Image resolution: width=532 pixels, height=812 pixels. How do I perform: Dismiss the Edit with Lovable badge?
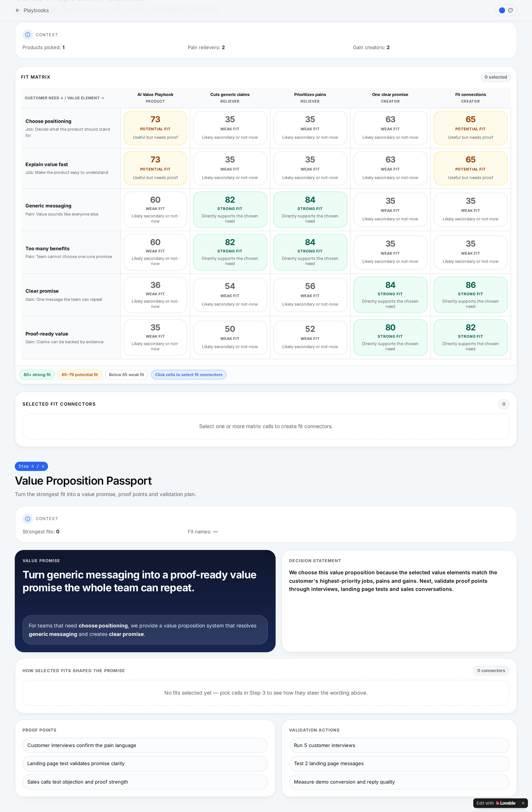point(523,803)
